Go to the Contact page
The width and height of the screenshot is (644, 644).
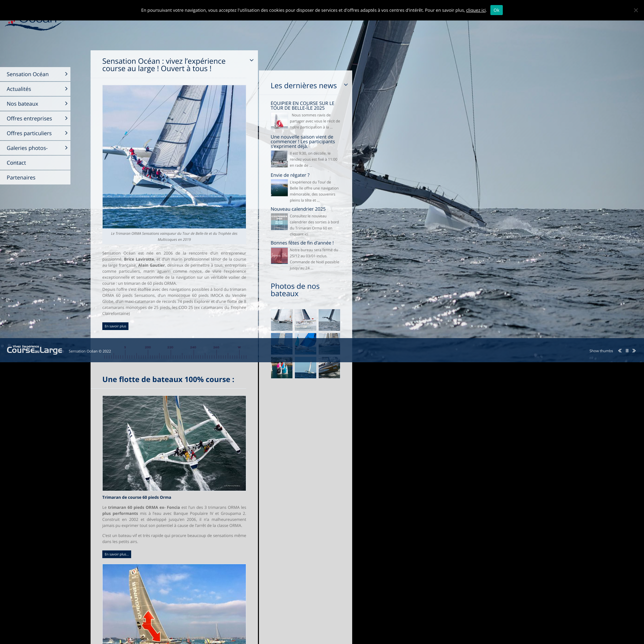point(35,163)
